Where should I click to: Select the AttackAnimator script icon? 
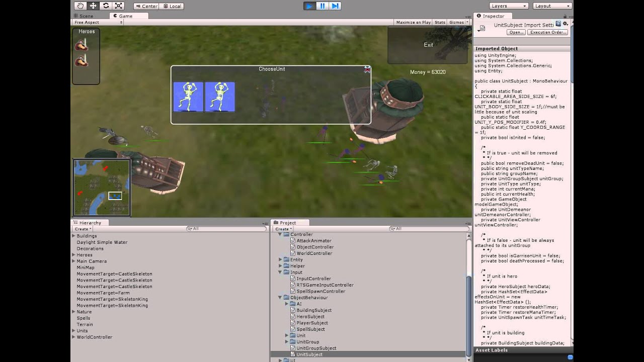[x=293, y=241]
